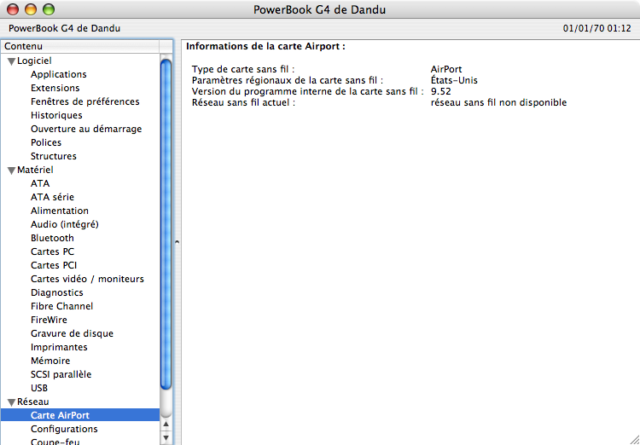Click the sidebar scrollbar thumb
The image size is (640, 445).
click(x=166, y=224)
